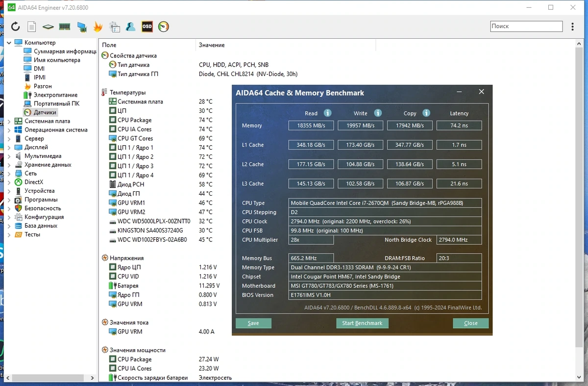
Task: Collapse the Компьютер tree node
Action: tap(9, 43)
